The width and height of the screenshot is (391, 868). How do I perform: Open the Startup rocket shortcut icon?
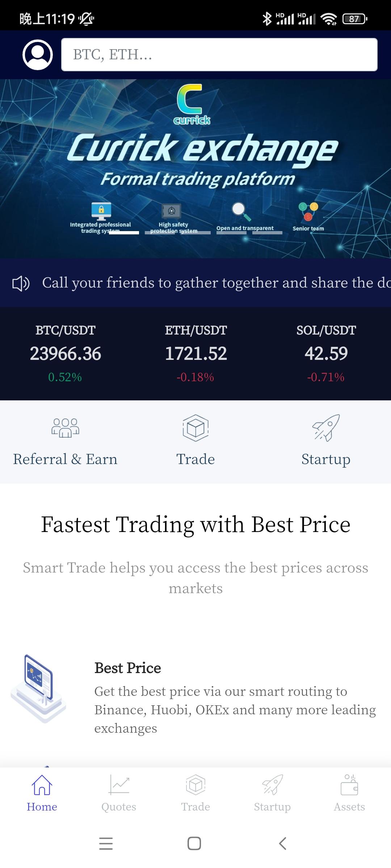(x=326, y=428)
